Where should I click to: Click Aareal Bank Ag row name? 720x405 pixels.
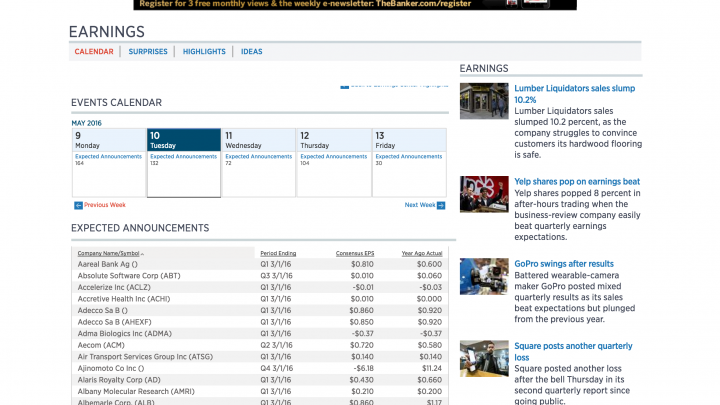tap(107, 264)
